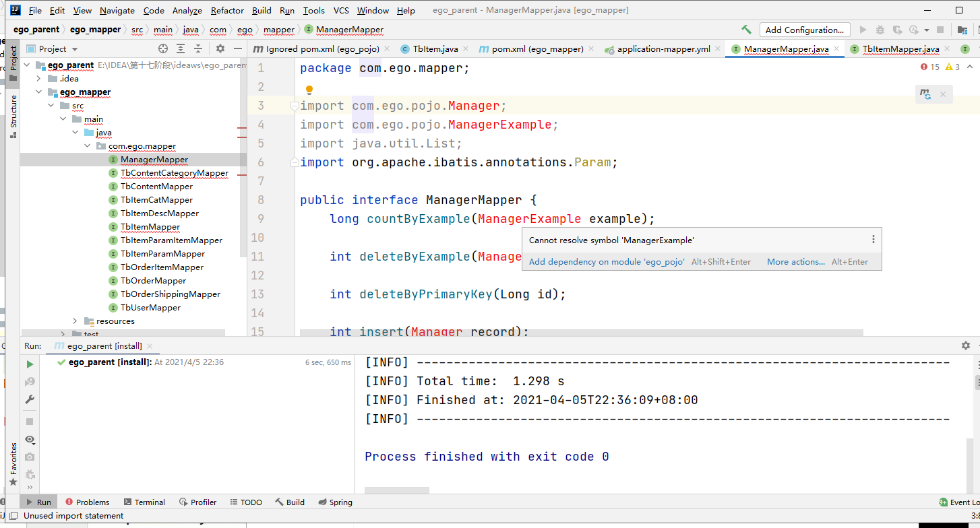Dismiss the Maven changes floating notification
The width and height of the screenshot is (980, 528).
coord(943,95)
